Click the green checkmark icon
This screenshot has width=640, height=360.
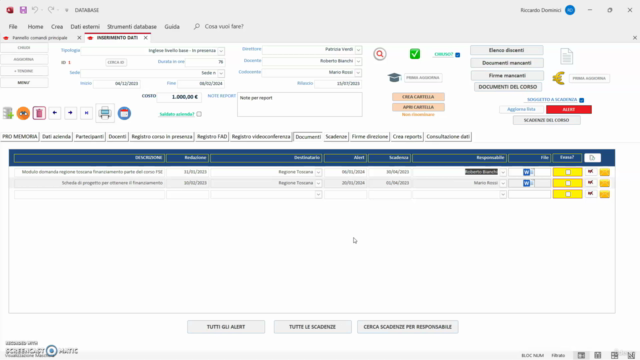tap(415, 54)
